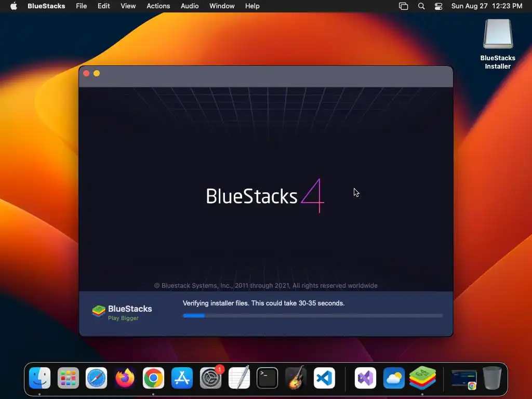Click the Bluestack Systems copyright notice

[265, 286]
